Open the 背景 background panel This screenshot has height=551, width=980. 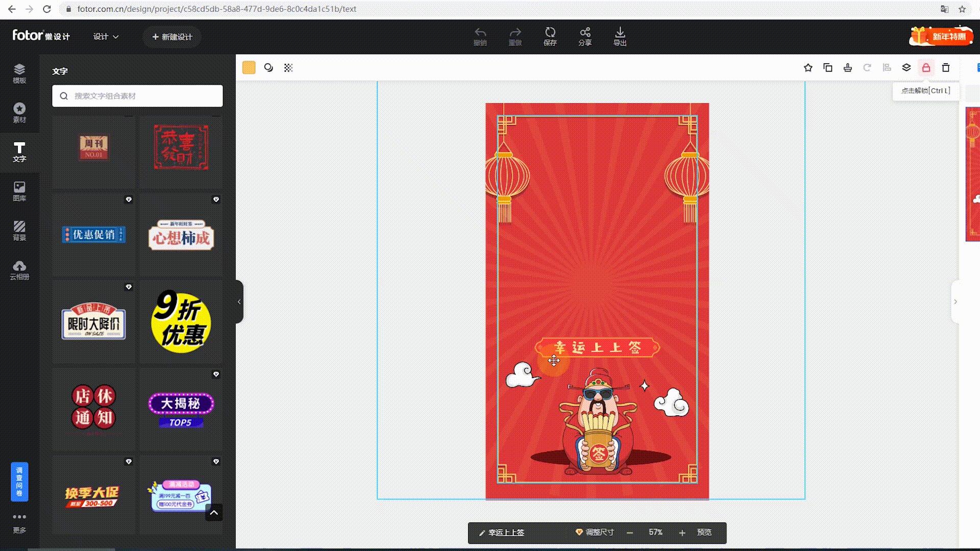[19, 231]
